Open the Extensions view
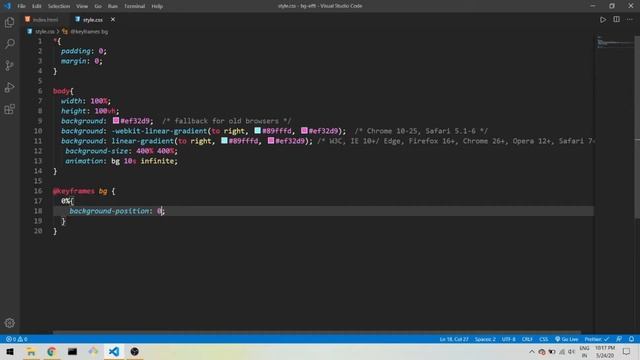 tap(9, 109)
